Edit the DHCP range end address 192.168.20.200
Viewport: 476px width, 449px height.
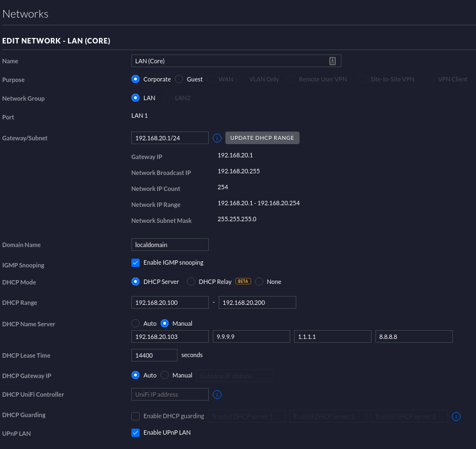pos(257,303)
